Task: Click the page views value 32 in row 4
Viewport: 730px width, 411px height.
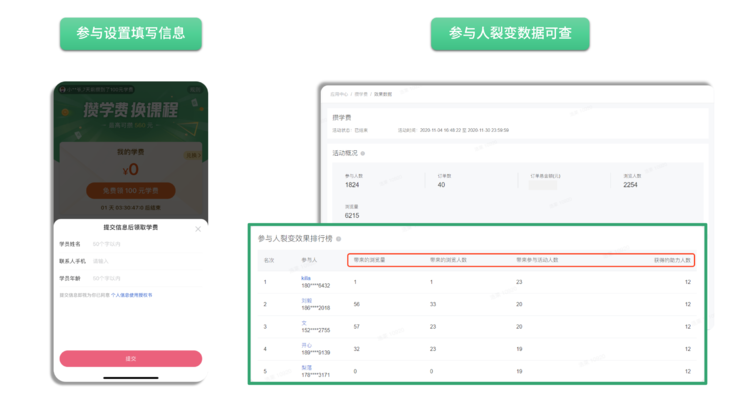Action: pyautogui.click(x=357, y=349)
